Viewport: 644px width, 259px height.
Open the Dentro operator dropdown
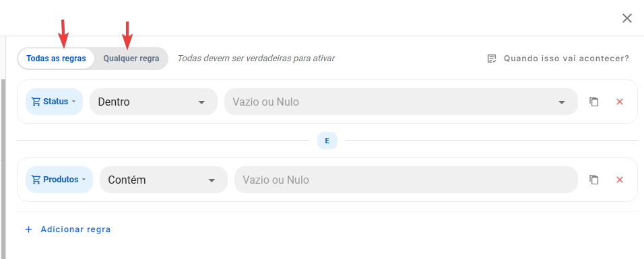pyautogui.click(x=153, y=102)
